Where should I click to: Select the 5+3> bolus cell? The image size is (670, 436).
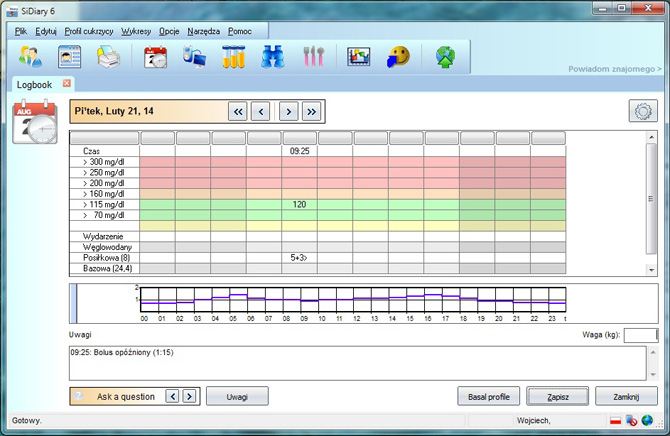(x=299, y=258)
